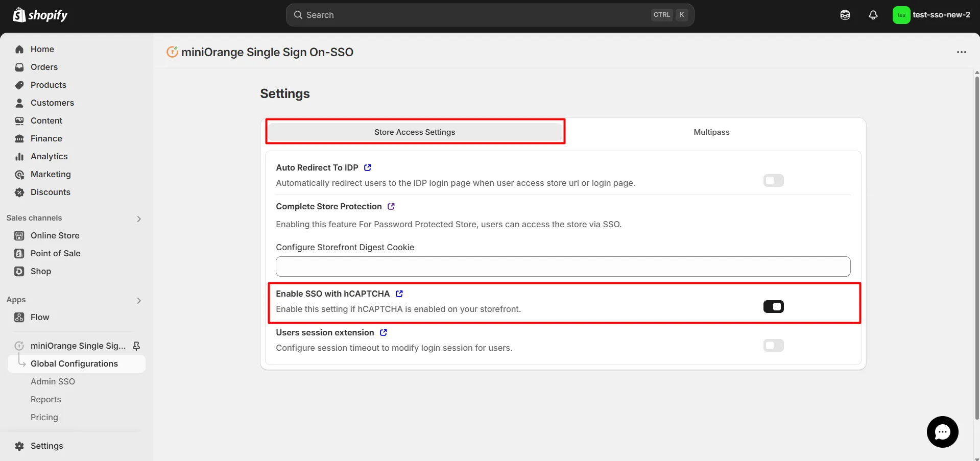
Task: Click the Discounts badge icon
Action: click(19, 192)
